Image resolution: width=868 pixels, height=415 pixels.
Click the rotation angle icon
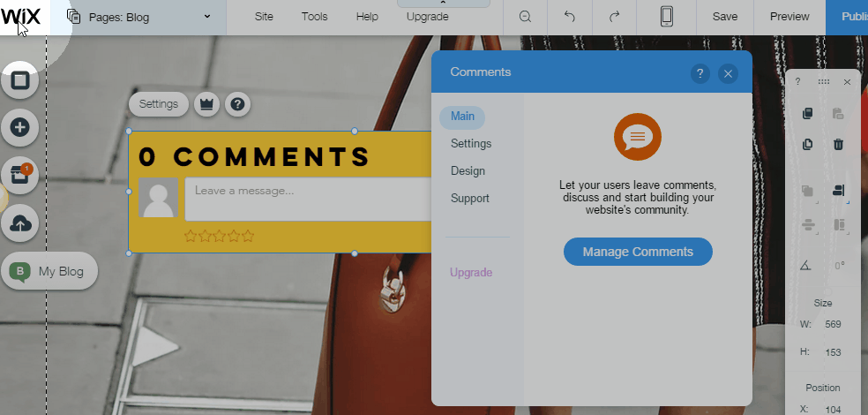pyautogui.click(x=806, y=266)
